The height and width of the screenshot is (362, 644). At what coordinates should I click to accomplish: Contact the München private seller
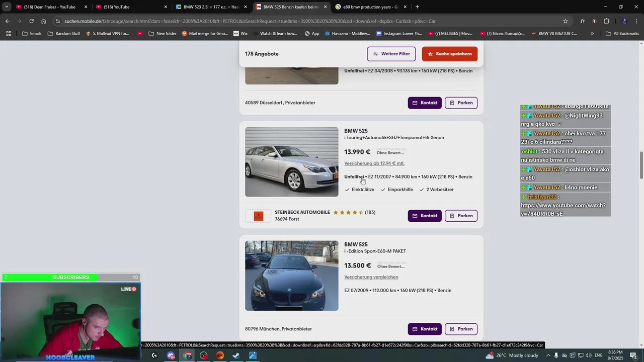pos(425,329)
